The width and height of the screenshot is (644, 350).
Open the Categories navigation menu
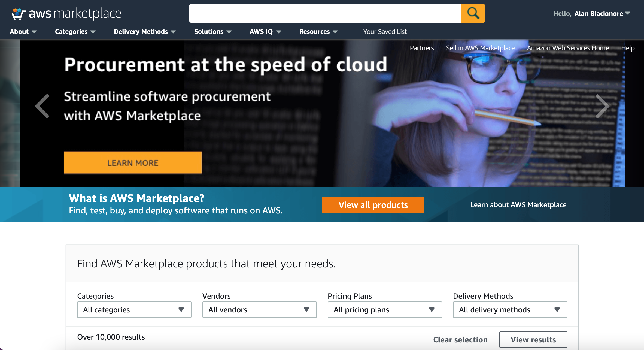pos(75,32)
